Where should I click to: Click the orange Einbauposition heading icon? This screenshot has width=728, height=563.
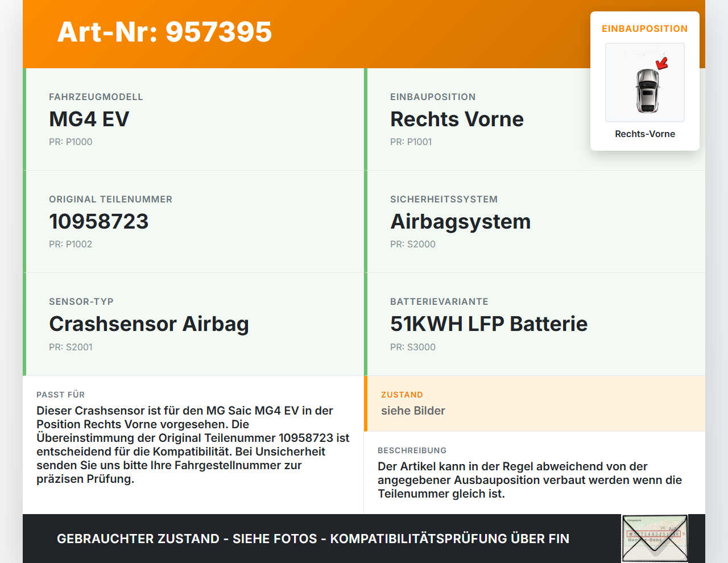pos(644,28)
